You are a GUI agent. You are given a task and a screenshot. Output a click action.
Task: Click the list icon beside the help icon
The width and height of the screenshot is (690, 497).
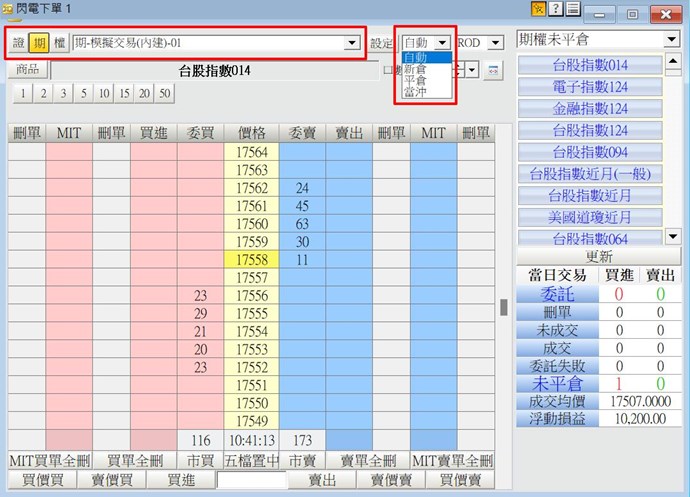[x=571, y=11]
